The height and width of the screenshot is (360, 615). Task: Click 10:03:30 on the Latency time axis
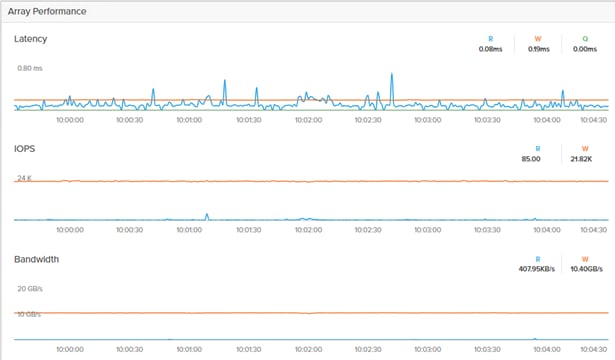coord(487,120)
